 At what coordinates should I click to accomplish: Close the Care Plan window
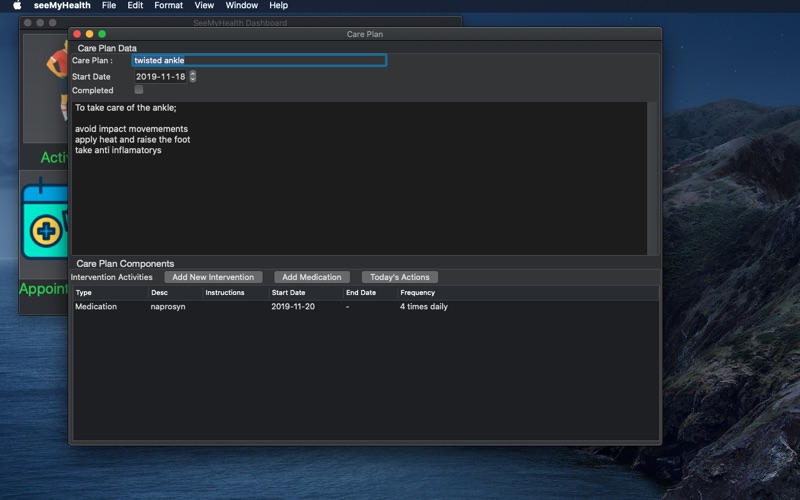pyautogui.click(x=77, y=34)
